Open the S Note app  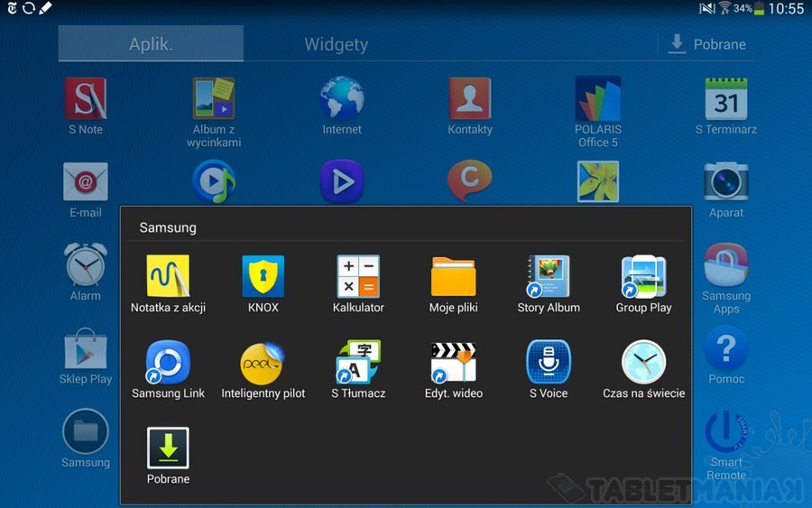pos(86,98)
